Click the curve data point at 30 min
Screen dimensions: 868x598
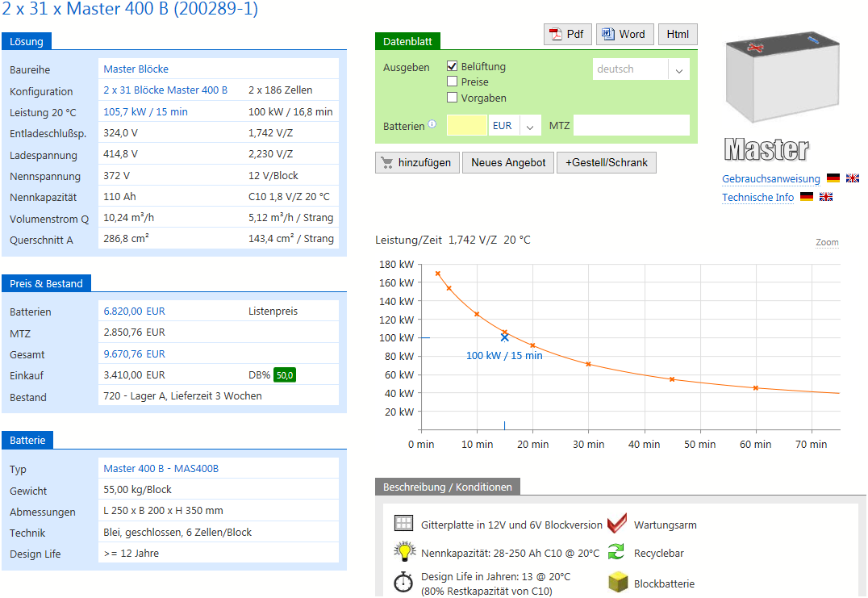coord(588,364)
